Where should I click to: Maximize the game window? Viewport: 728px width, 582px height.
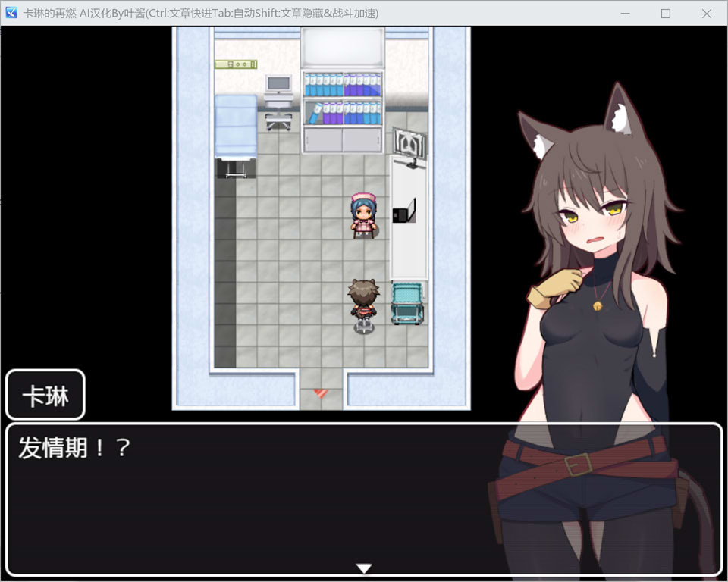(665, 14)
